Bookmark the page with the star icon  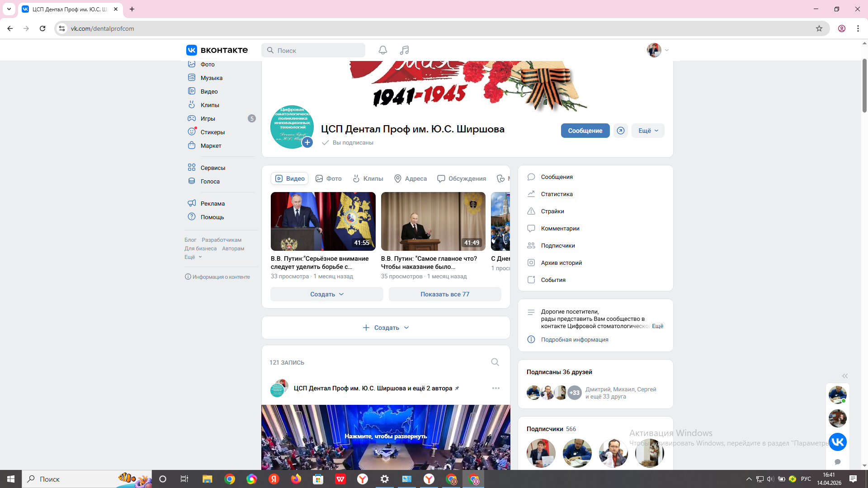(x=819, y=28)
